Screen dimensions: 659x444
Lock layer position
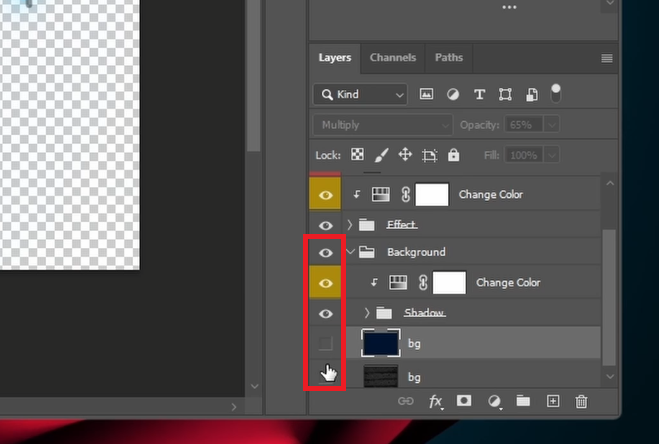pyautogui.click(x=405, y=154)
